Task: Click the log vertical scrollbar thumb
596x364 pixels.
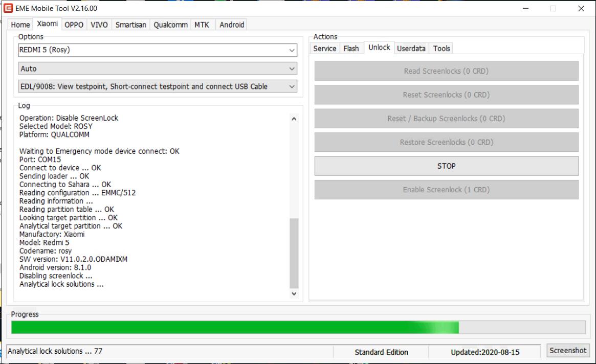Action: (294, 253)
